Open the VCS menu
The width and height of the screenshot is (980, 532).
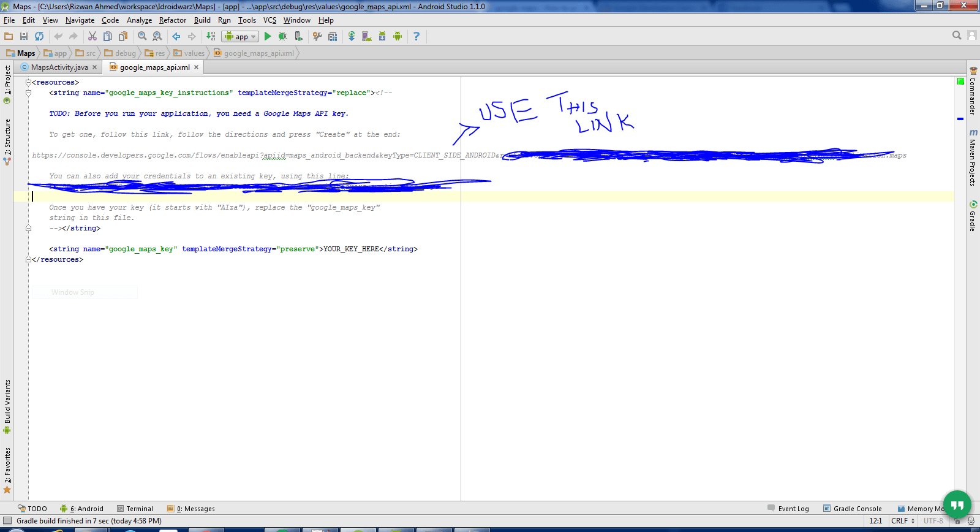point(269,20)
